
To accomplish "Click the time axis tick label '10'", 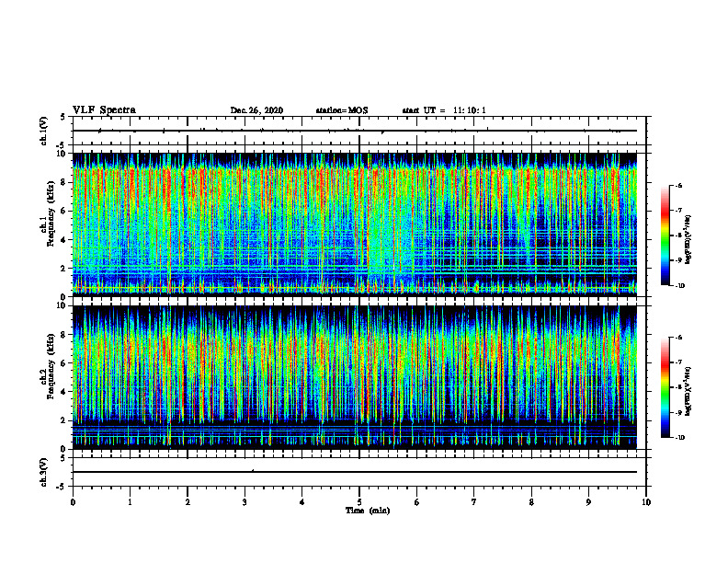I will coord(646,502).
